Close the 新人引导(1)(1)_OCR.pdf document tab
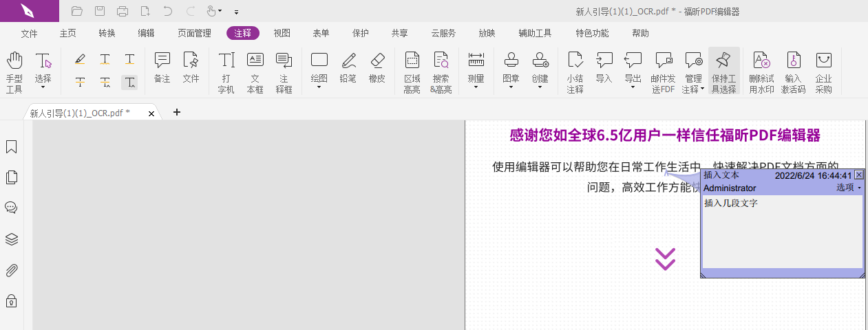 pyautogui.click(x=151, y=113)
